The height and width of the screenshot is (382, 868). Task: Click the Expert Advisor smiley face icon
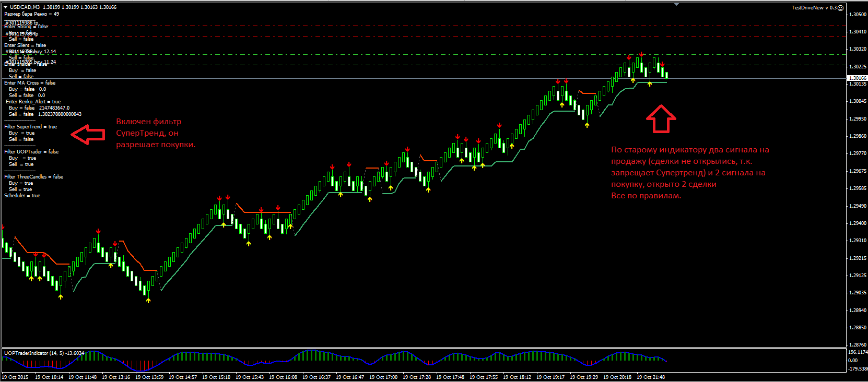click(841, 7)
